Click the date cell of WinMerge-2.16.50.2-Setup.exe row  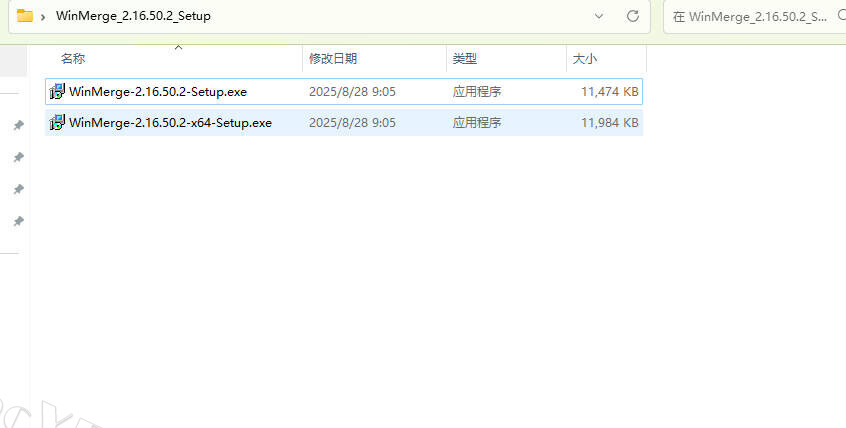pos(352,92)
